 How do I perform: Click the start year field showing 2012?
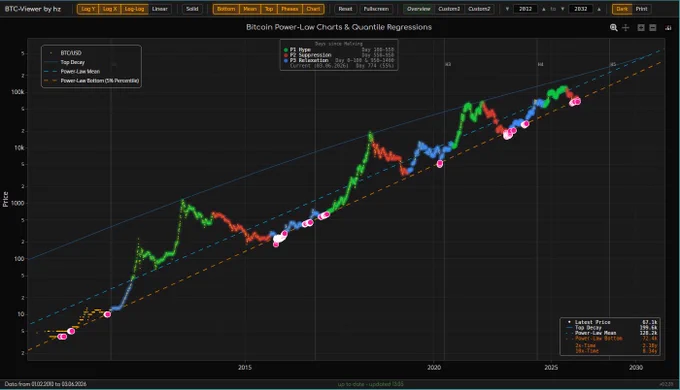tap(525, 9)
